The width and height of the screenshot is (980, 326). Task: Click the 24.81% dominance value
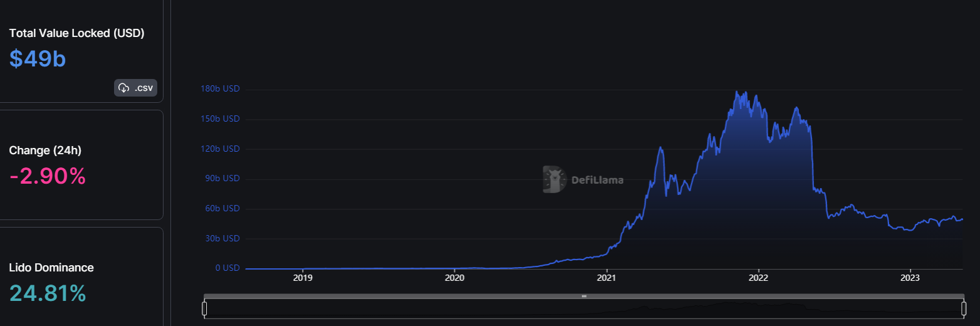(48, 293)
